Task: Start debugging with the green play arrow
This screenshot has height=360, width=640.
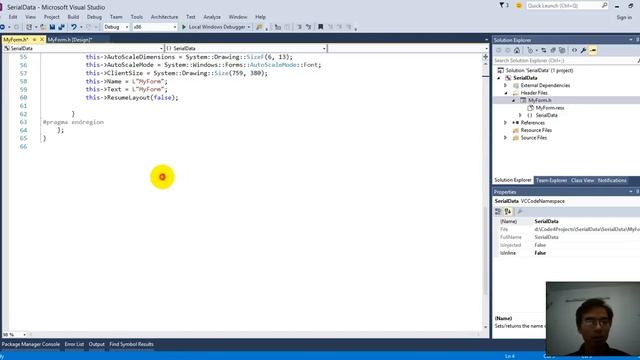Action: pyautogui.click(x=184, y=27)
